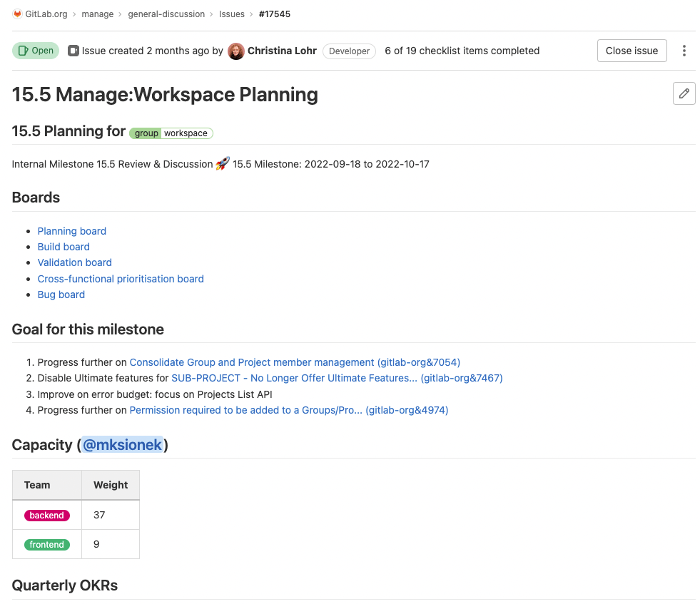Click the edit title pencil icon
The image size is (700, 604).
click(x=684, y=93)
